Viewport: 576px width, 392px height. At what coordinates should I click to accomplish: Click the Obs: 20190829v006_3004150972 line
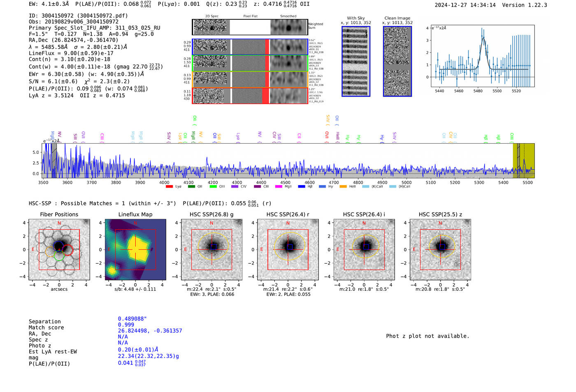(74, 22)
